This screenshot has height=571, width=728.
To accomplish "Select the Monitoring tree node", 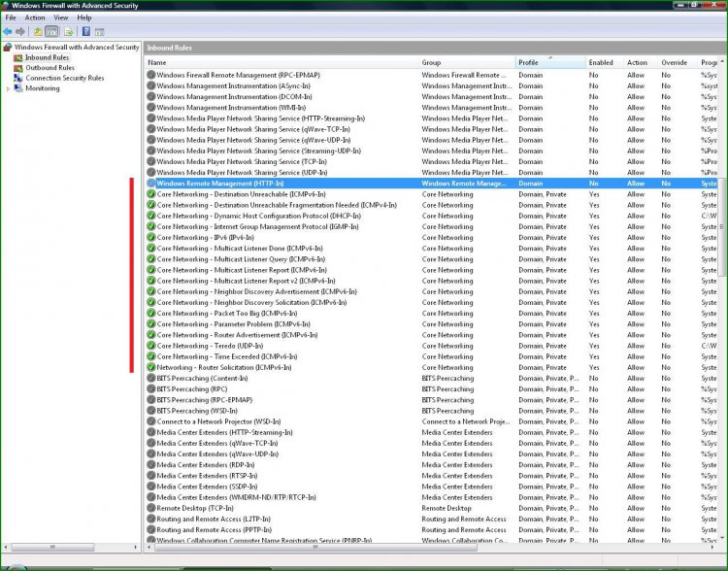I will [x=43, y=88].
